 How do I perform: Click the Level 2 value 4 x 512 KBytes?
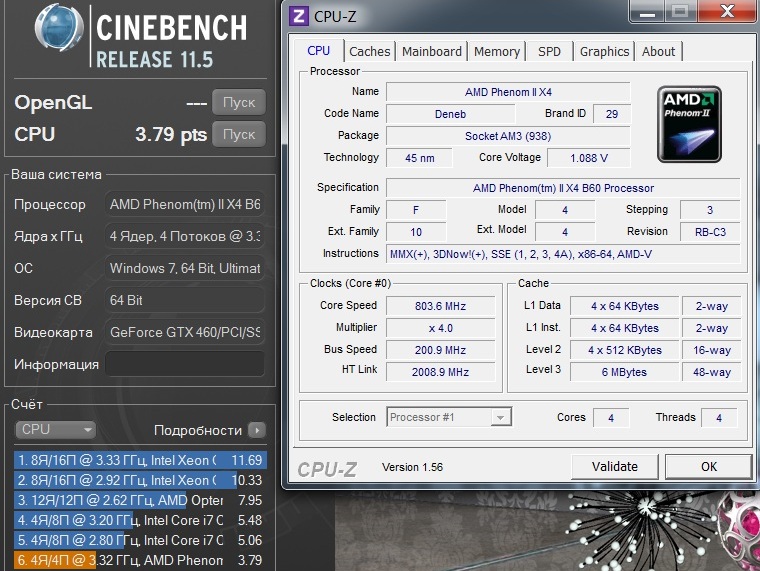(624, 350)
